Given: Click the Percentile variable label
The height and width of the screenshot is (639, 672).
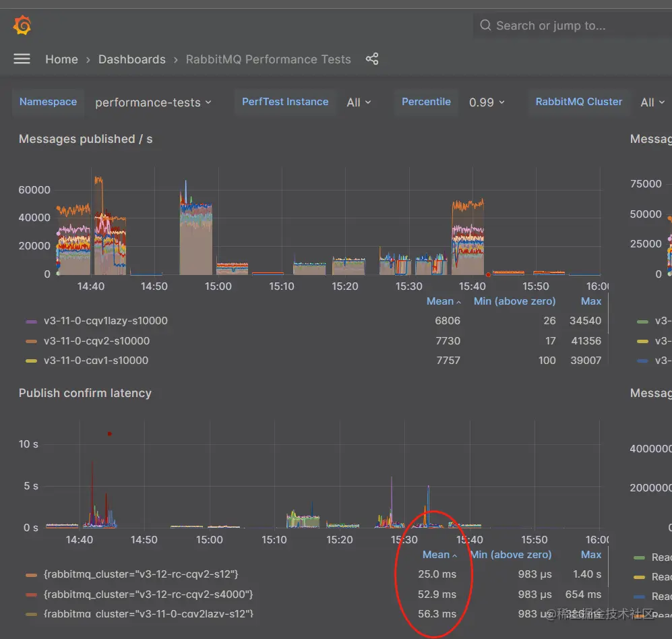Looking at the screenshot, I should coord(426,102).
